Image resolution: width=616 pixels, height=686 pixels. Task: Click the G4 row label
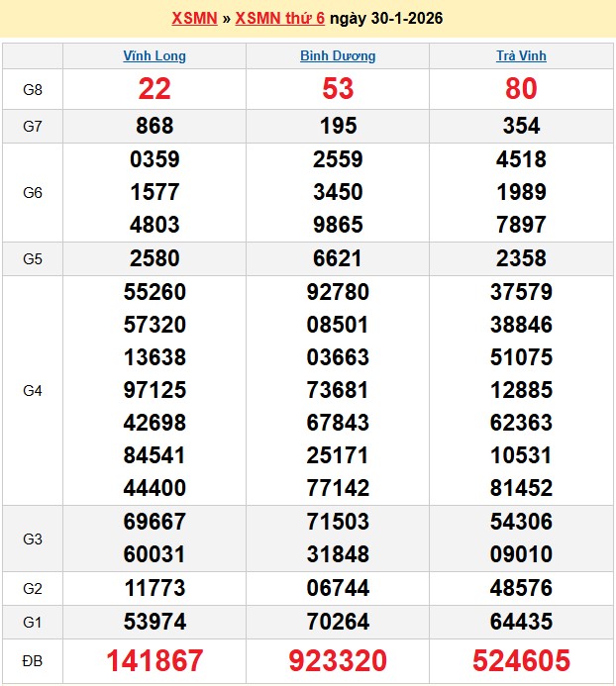click(33, 391)
